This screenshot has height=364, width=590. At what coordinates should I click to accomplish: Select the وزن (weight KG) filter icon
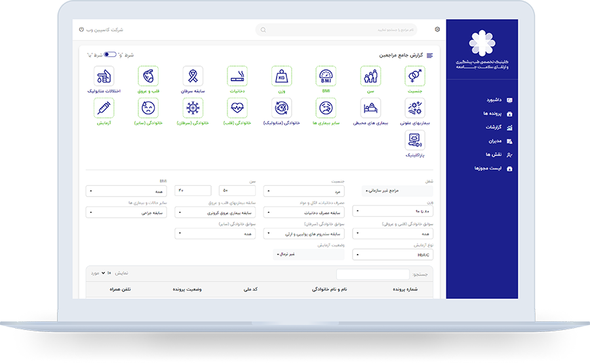tap(281, 76)
